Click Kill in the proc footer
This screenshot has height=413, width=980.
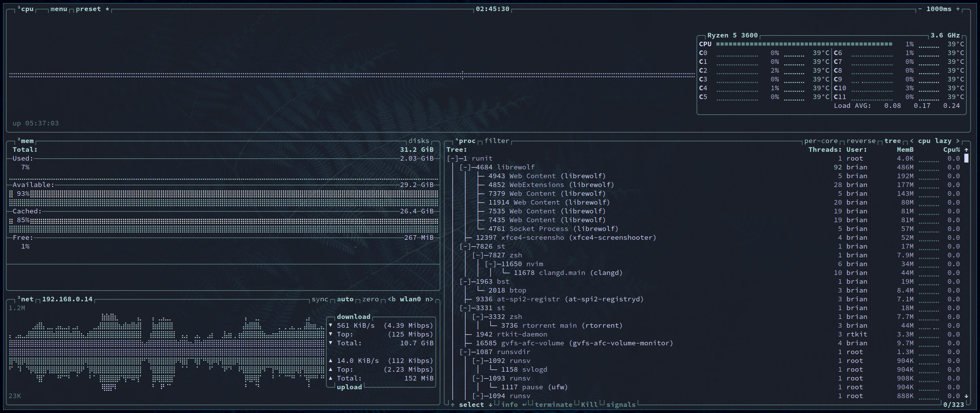(x=589, y=405)
